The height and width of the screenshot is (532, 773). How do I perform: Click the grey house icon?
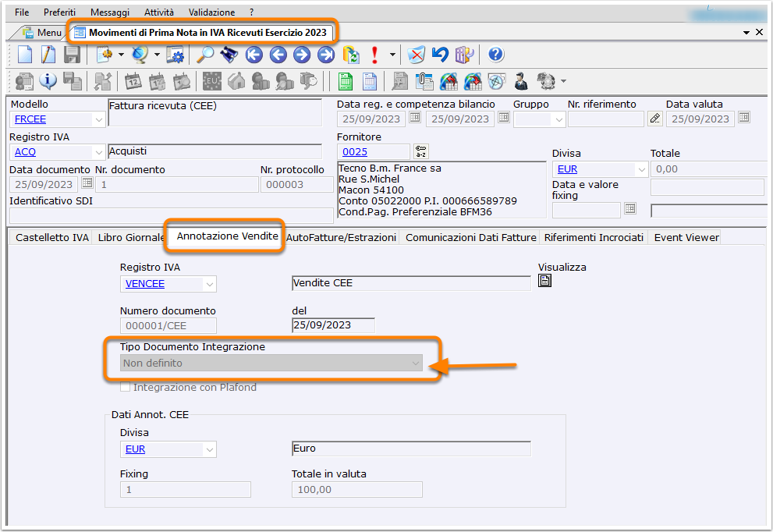[236, 81]
